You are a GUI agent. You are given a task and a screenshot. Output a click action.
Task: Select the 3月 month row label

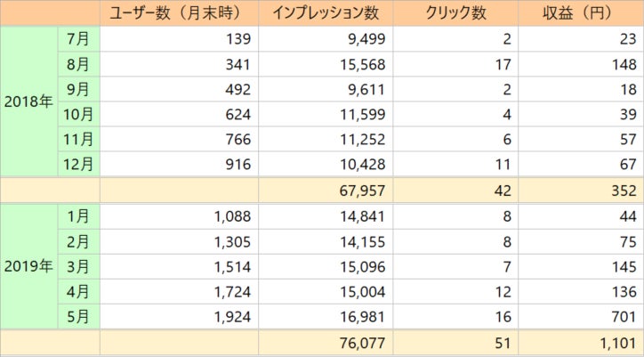tap(78, 265)
